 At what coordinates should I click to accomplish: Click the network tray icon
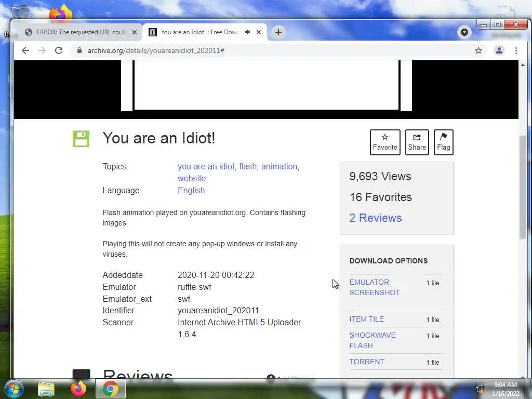[480, 389]
